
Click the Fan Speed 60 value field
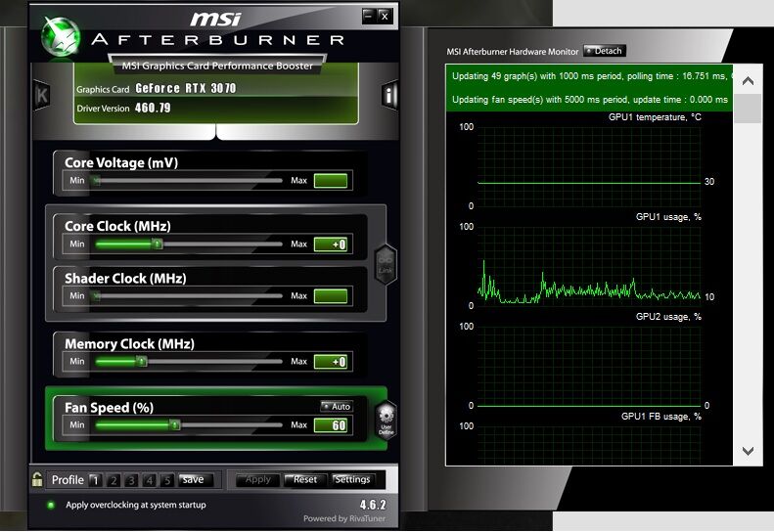(331, 425)
